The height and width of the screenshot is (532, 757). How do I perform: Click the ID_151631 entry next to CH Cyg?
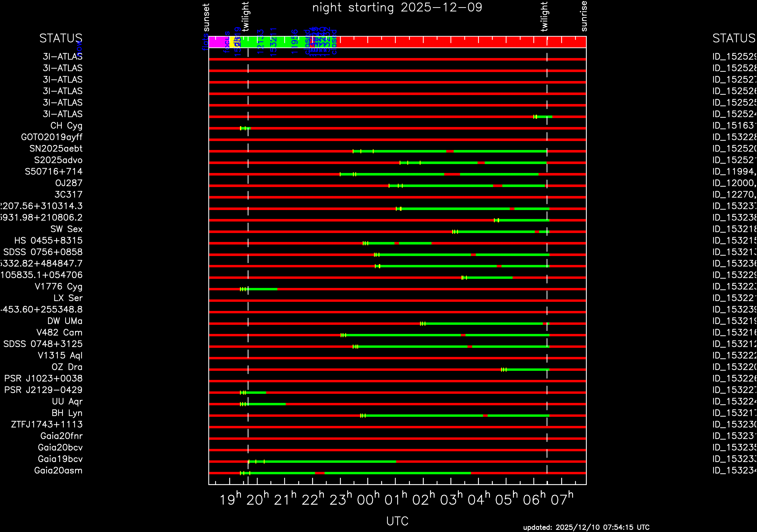point(734,126)
